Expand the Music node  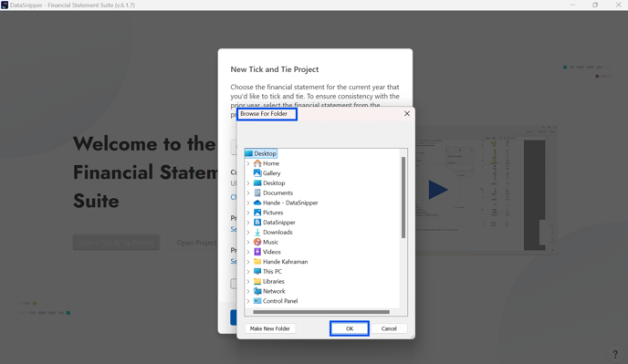tap(248, 242)
